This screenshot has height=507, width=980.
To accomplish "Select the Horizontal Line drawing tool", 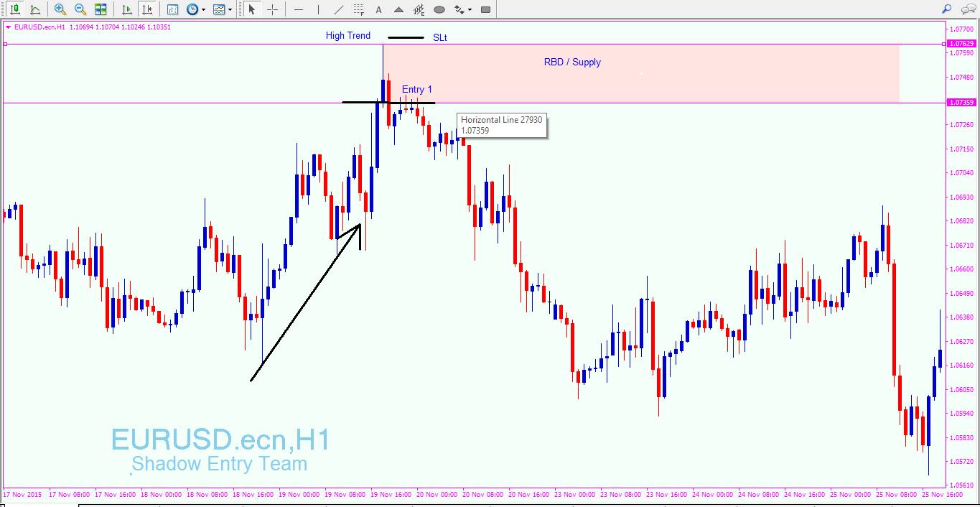I will pyautogui.click(x=299, y=9).
